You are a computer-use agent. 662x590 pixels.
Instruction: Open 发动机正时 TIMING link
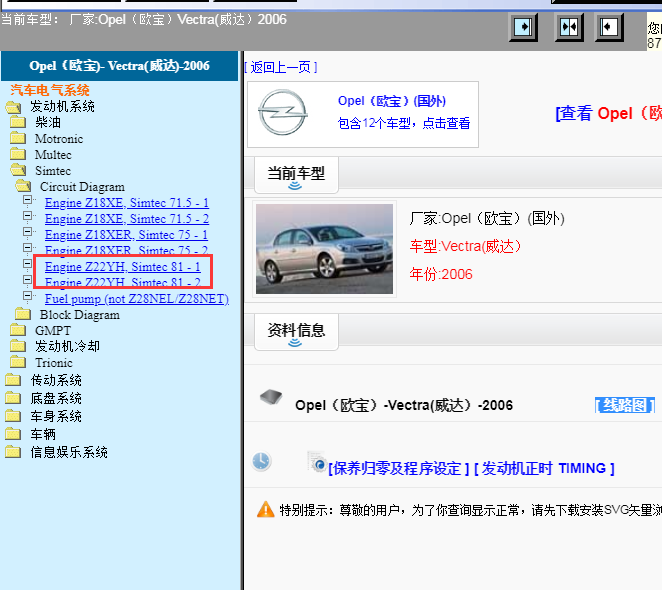[544, 468]
